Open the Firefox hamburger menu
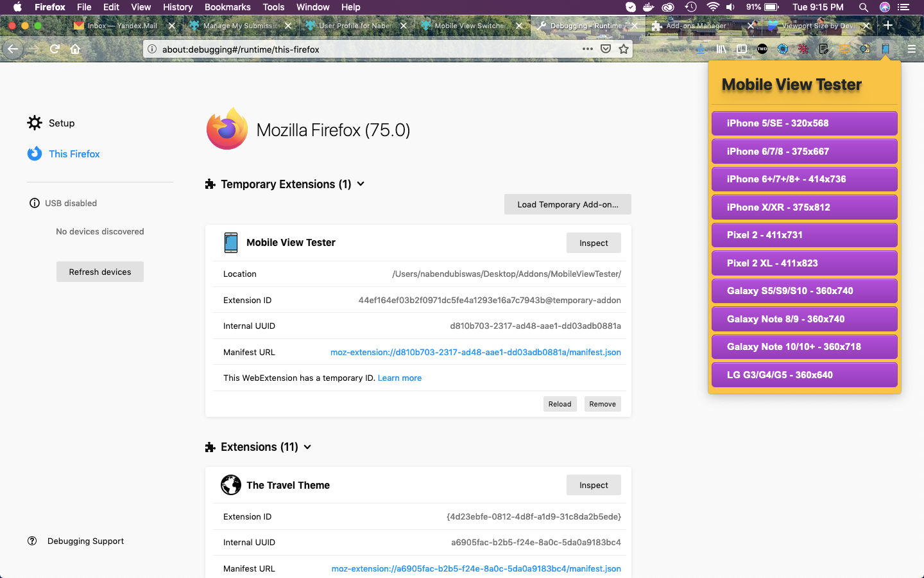 tap(911, 49)
